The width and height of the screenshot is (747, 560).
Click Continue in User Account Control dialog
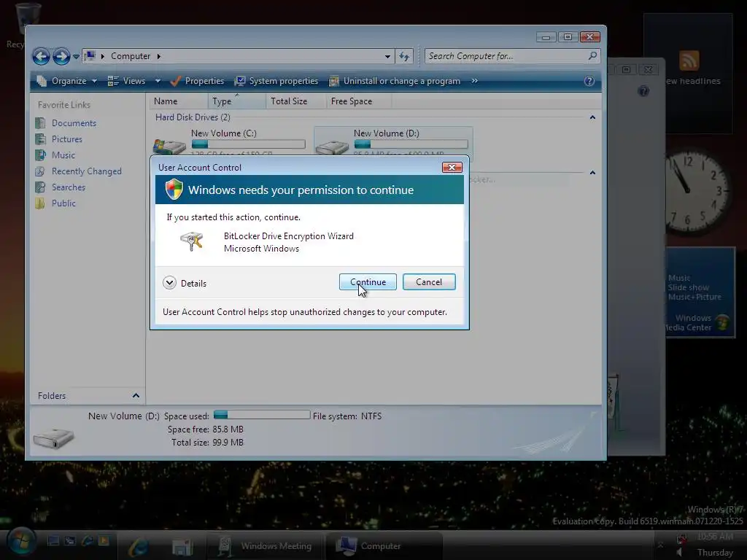click(x=368, y=282)
